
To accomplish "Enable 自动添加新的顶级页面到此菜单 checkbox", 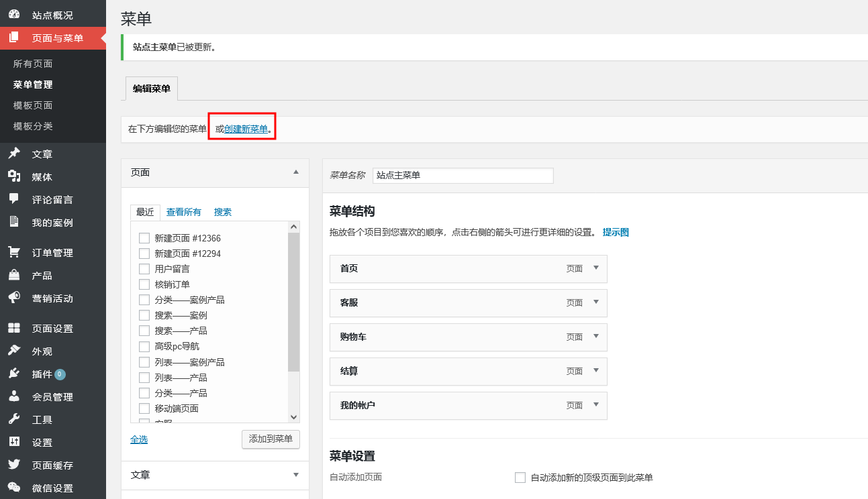I will 520,478.
